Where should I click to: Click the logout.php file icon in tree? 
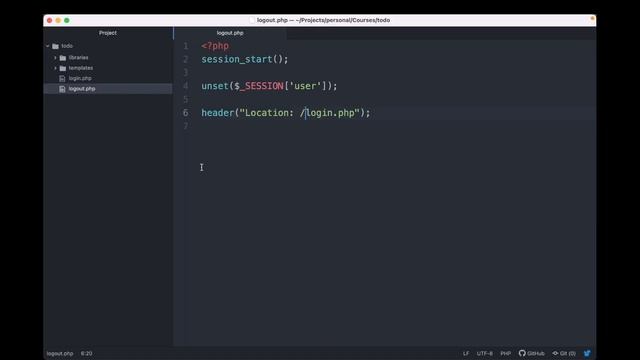click(x=62, y=89)
